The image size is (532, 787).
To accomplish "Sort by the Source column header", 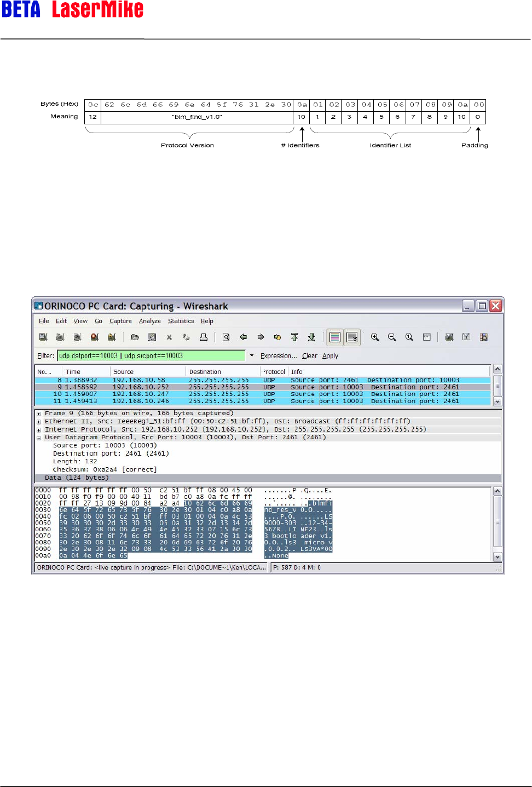I will coord(148,372).
